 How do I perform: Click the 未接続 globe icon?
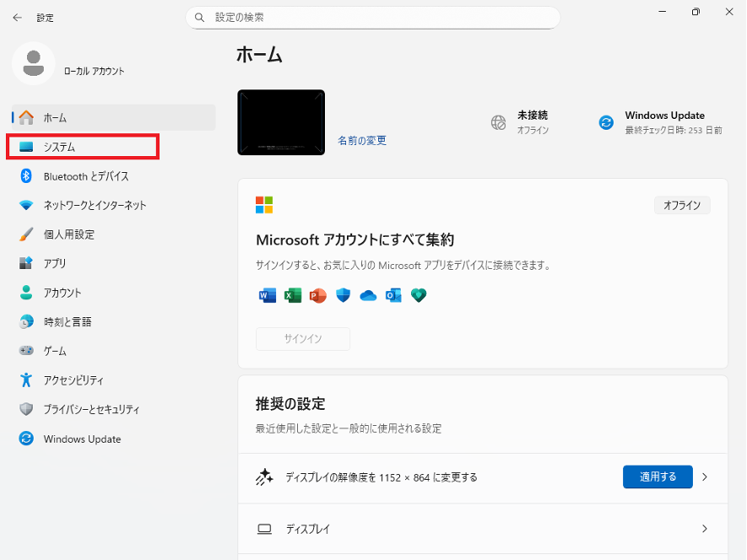pyautogui.click(x=498, y=123)
